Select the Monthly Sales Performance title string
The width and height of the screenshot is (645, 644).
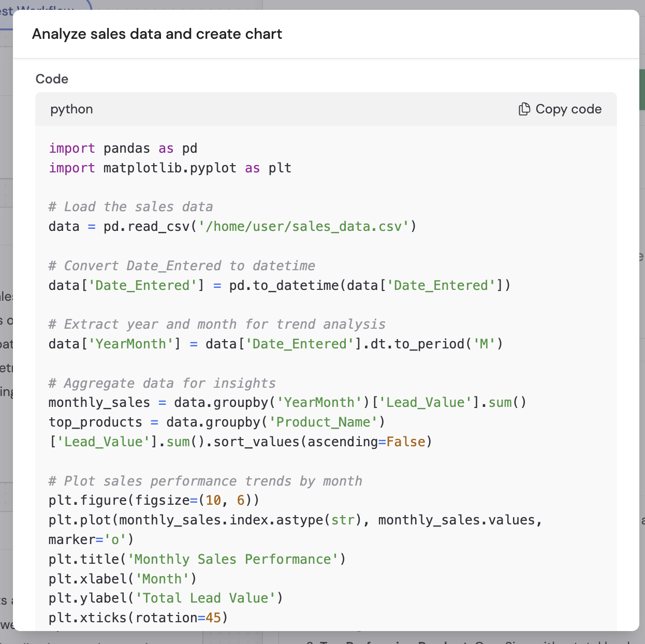point(232,559)
